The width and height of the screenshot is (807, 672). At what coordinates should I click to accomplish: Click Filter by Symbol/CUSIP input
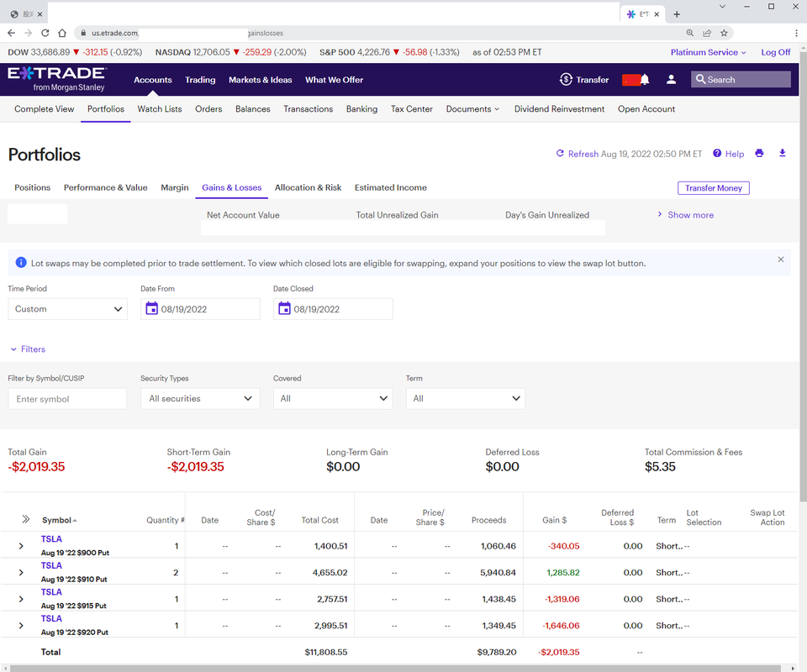[67, 398]
